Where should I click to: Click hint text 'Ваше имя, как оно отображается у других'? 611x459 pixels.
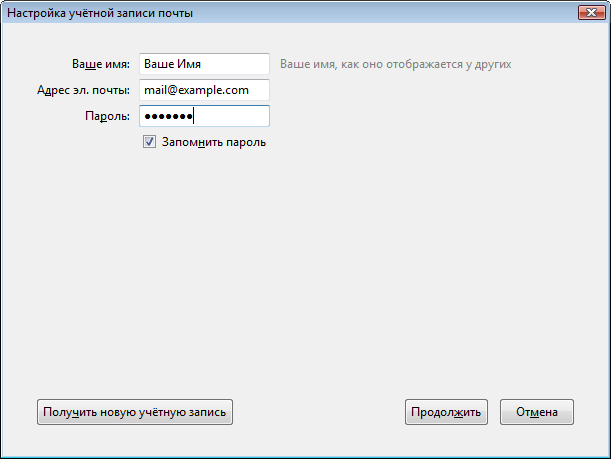396,64
